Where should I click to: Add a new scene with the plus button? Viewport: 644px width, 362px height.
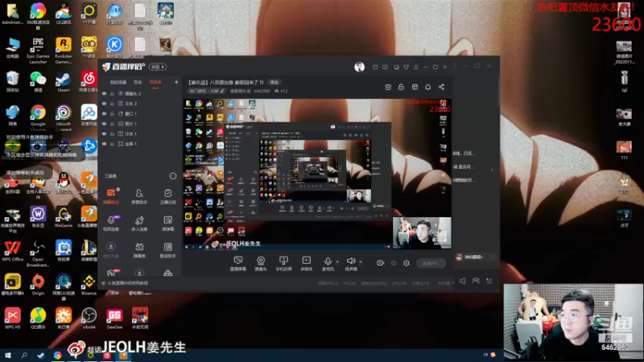[x=176, y=82]
